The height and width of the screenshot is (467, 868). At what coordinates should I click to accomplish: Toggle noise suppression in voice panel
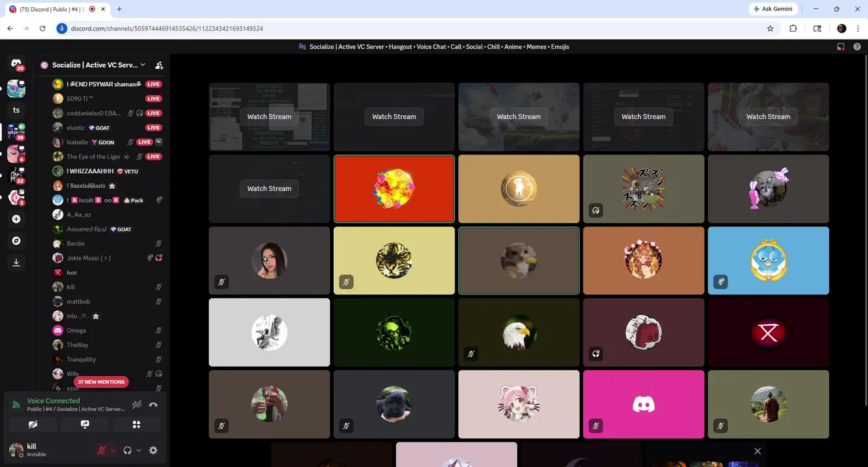point(136,405)
